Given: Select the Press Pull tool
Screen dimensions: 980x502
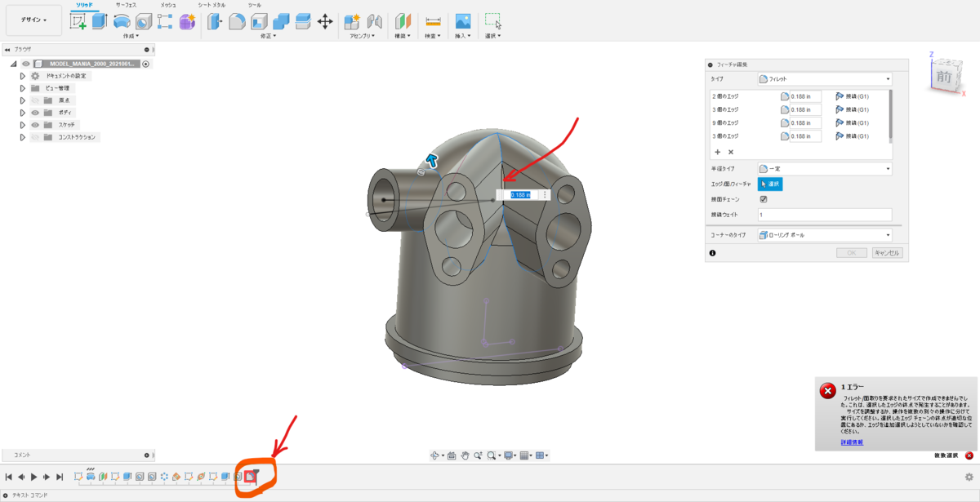Looking at the screenshot, I should [x=215, y=21].
